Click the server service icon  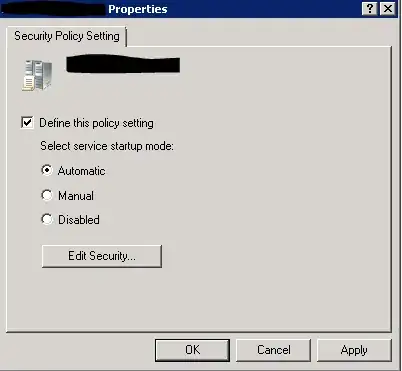click(37, 75)
